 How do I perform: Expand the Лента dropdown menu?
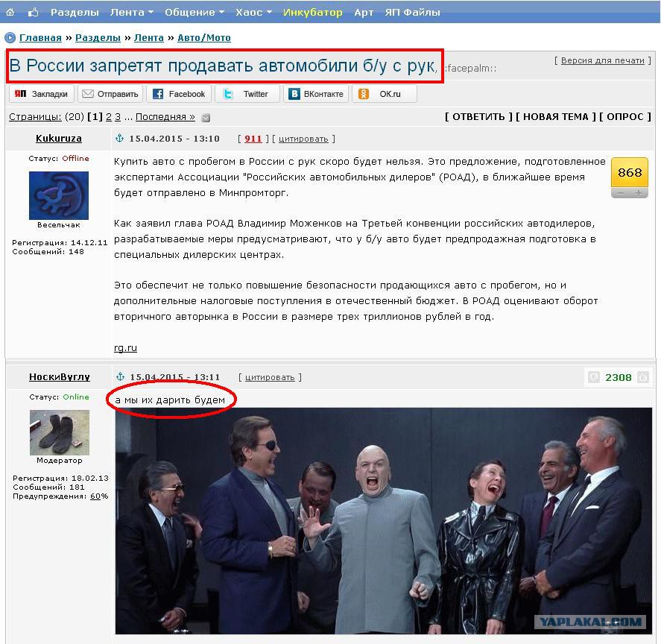(131, 12)
